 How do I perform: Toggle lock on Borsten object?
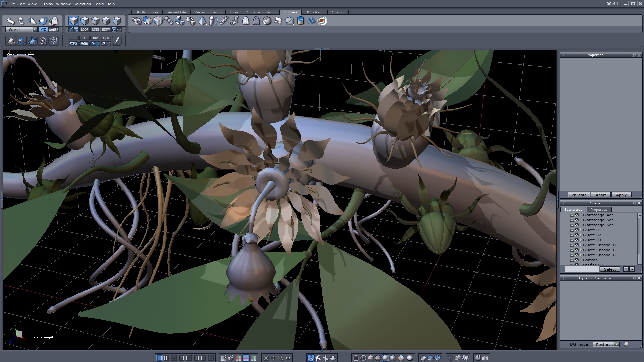tap(572, 260)
